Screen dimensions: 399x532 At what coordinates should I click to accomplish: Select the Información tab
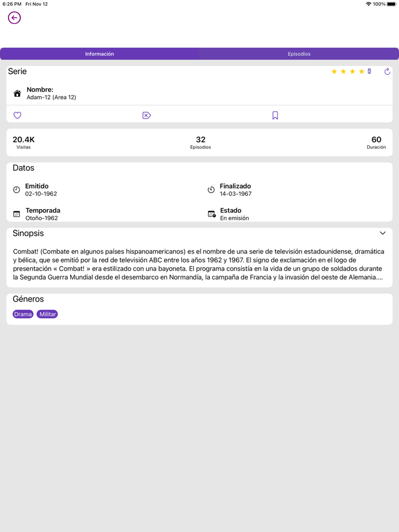[x=100, y=54]
